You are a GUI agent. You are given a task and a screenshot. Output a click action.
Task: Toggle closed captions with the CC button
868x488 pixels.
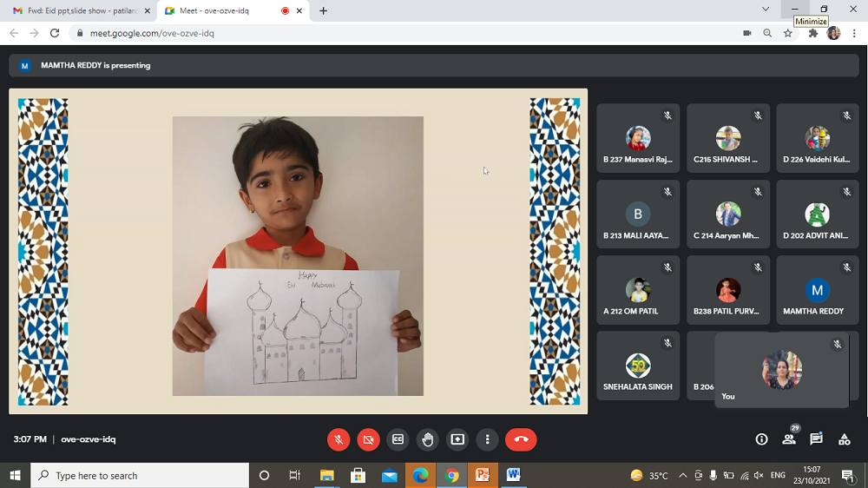(398, 439)
